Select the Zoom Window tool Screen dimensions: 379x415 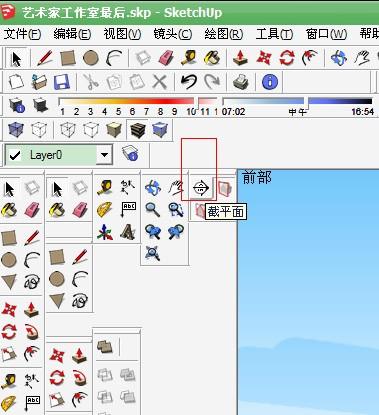176,210
